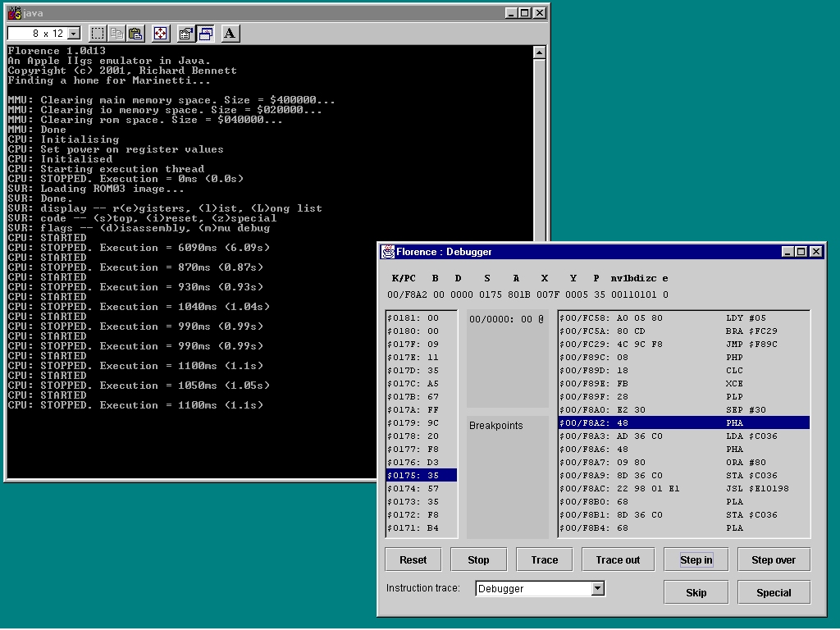Click the Step in button
The image size is (840, 630).
(696, 559)
